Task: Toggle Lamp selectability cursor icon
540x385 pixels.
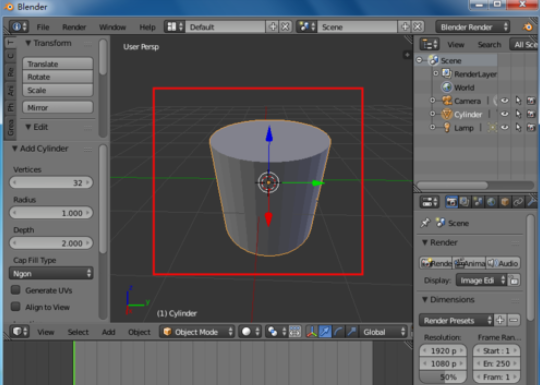Action: coord(518,127)
